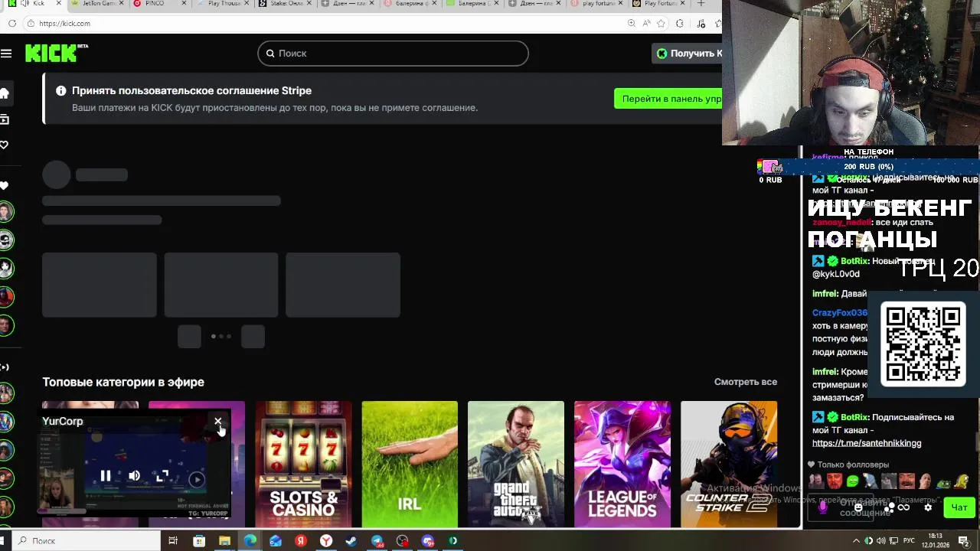Viewport: 980px width, 551px height.
Task: Click the zoom magnifier icon in address bar
Action: [x=631, y=24]
